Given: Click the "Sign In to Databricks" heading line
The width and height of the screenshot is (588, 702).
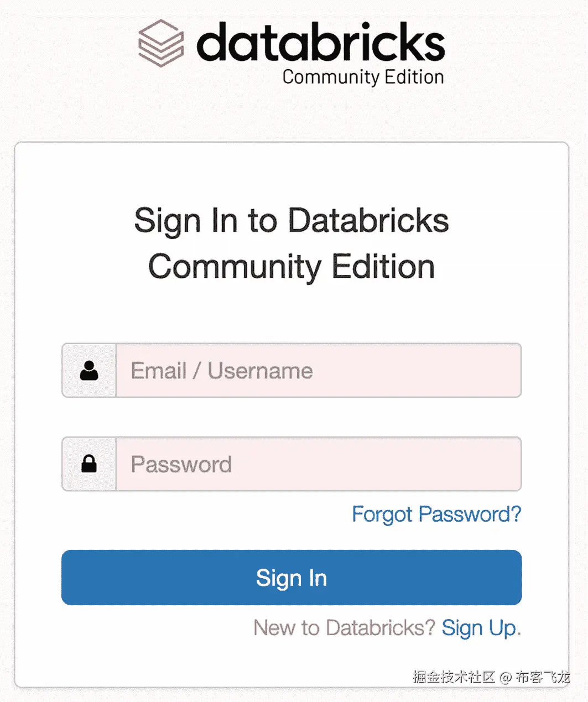Looking at the screenshot, I should tap(292, 220).
